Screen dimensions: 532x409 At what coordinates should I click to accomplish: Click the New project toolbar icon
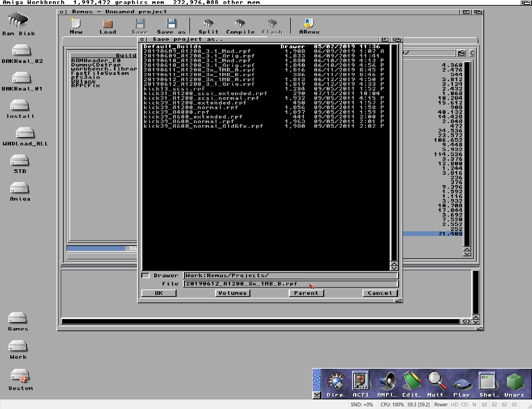pyautogui.click(x=76, y=26)
